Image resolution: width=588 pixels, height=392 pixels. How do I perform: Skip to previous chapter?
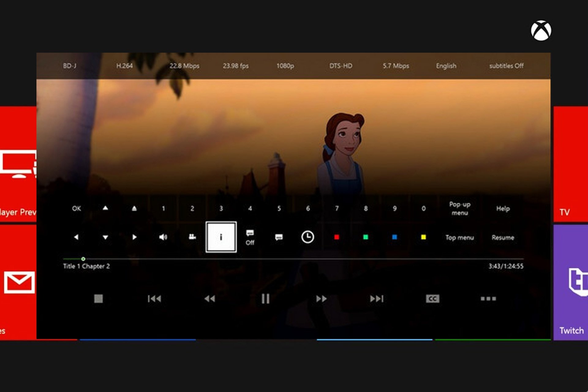[154, 299]
